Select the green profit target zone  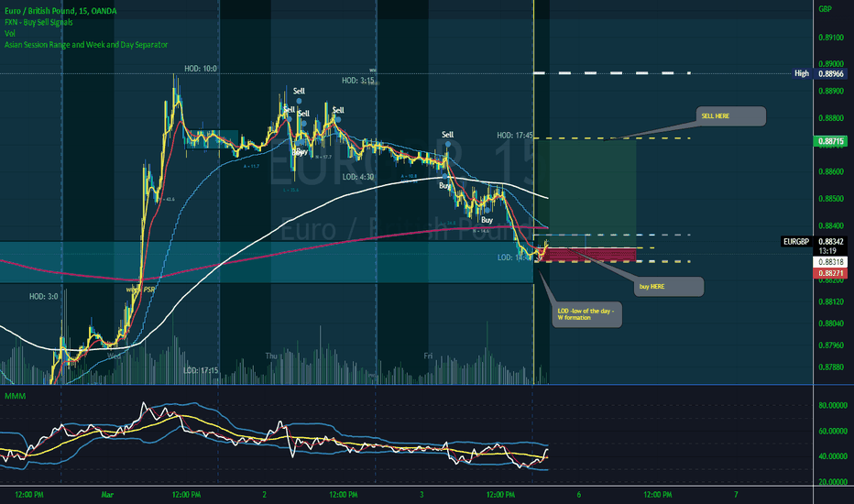[x=586, y=193]
